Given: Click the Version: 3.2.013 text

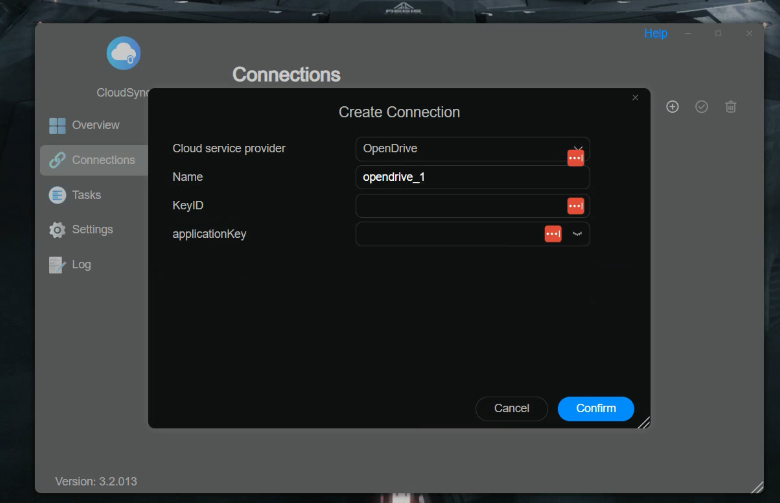Looking at the screenshot, I should point(96,482).
